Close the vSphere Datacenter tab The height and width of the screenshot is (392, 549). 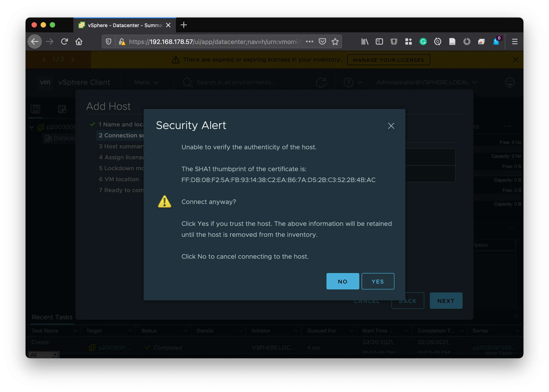(168, 25)
